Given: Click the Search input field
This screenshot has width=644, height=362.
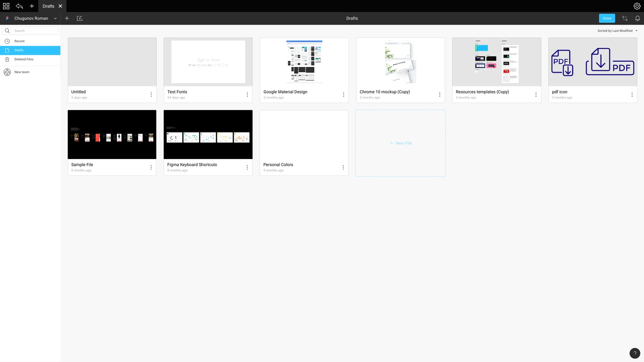Looking at the screenshot, I should 31,31.
